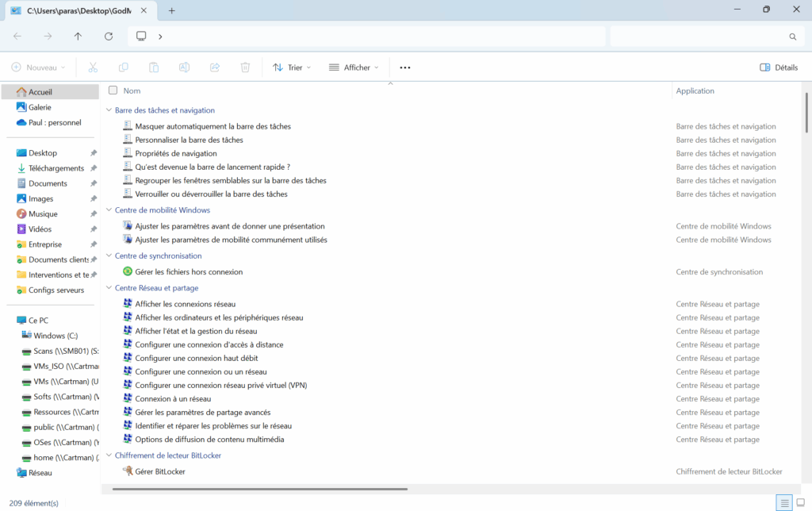
Task: Collapse Centre Réseau et partage group
Action: coord(109,287)
